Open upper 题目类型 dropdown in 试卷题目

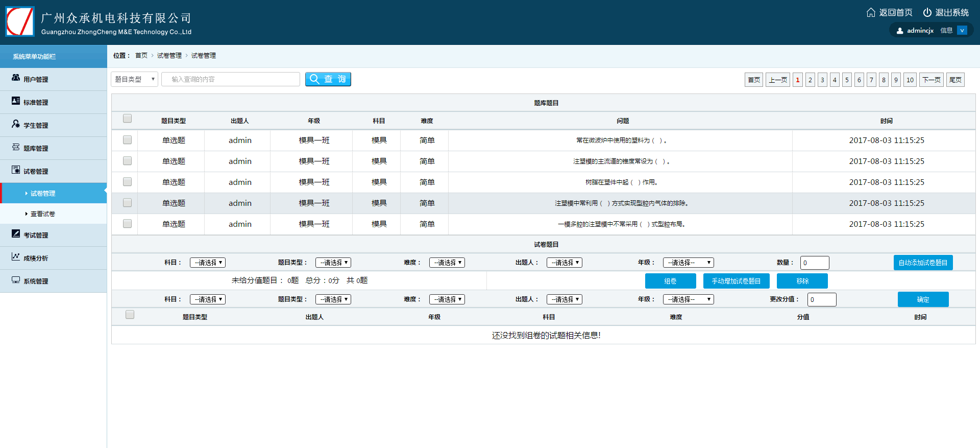(333, 263)
